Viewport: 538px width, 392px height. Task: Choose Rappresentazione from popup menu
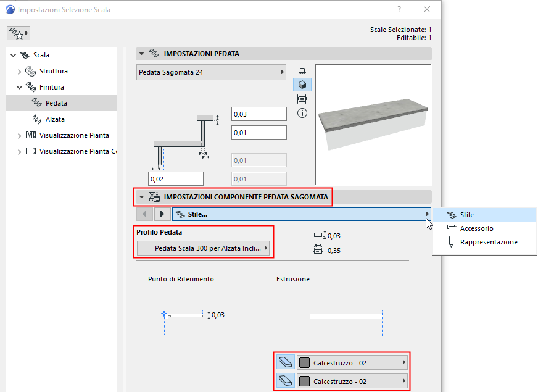point(484,243)
